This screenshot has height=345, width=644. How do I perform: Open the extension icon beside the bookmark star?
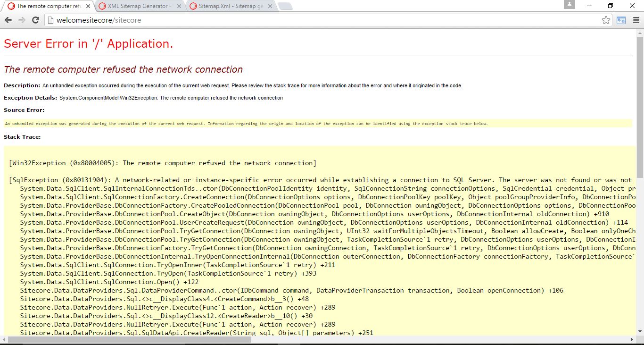tap(620, 20)
